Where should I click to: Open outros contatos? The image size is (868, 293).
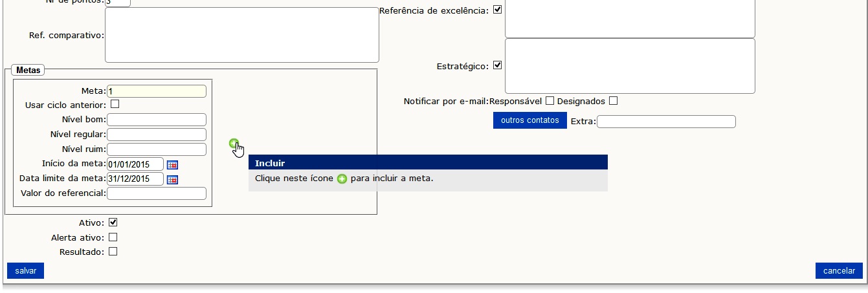click(529, 121)
